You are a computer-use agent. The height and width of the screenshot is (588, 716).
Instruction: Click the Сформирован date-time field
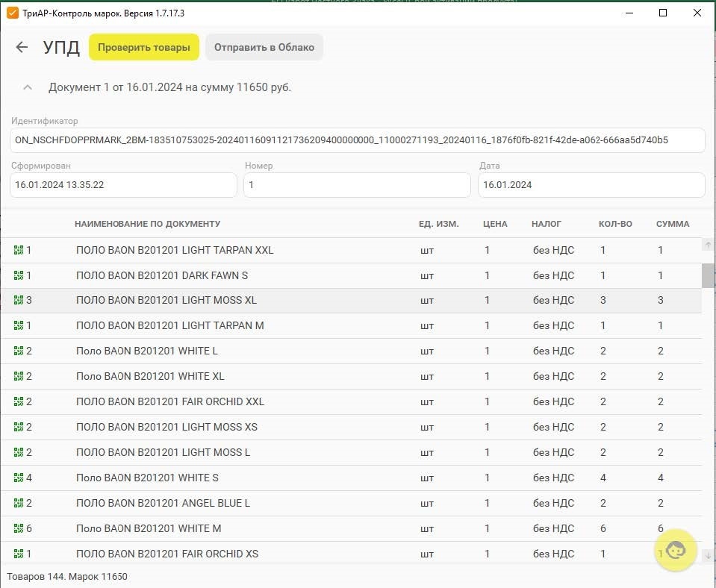123,185
